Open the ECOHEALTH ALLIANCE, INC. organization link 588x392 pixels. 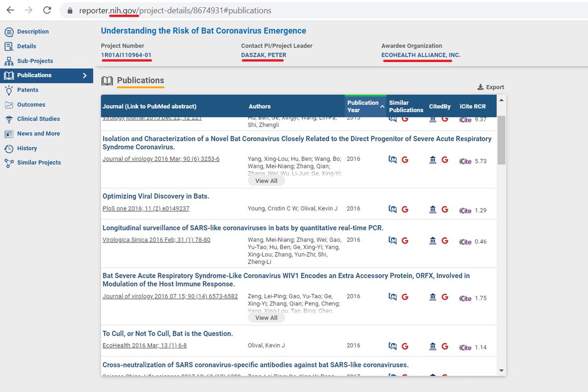point(421,55)
